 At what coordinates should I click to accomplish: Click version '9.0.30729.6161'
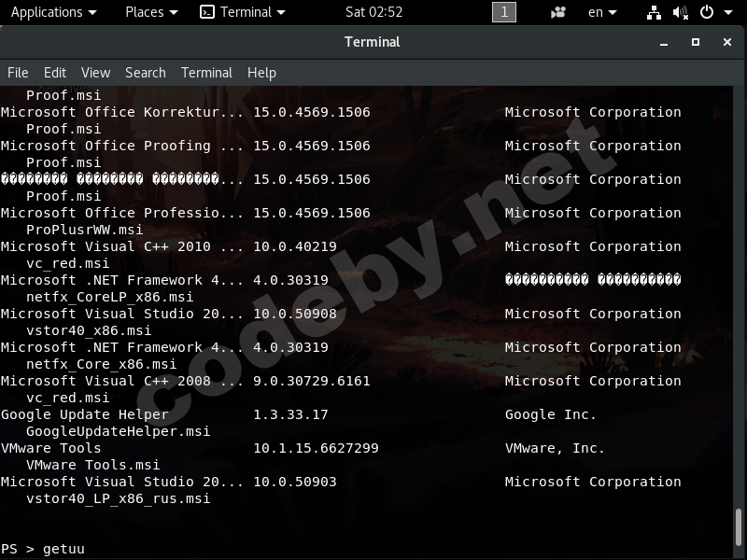[x=312, y=381]
